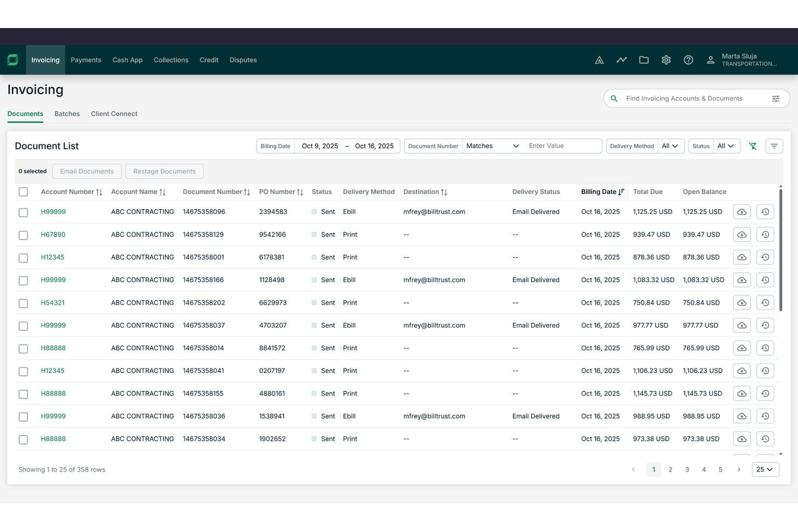Click the table vertical scrollbar thumb
The width and height of the screenshot is (798, 532).
point(780,249)
